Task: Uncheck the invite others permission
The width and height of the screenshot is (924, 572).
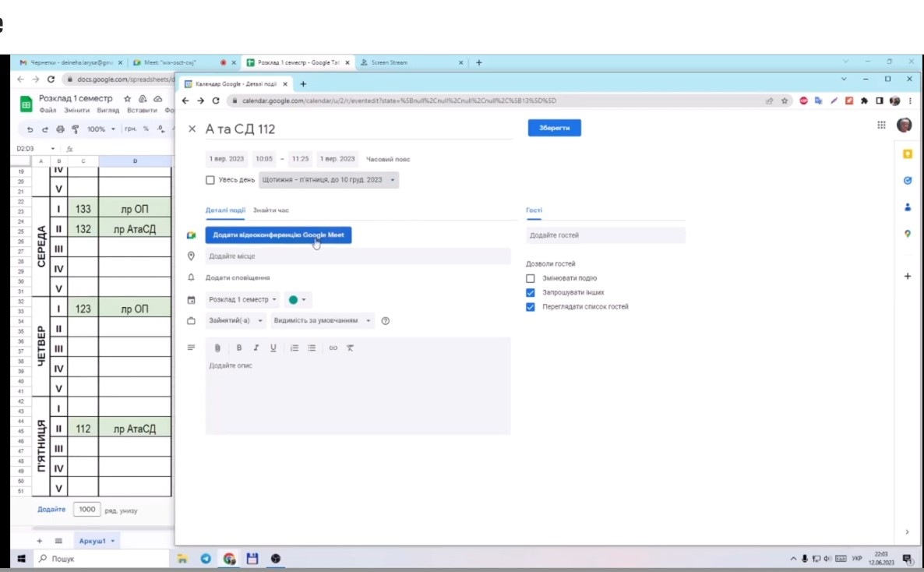Action: (531, 293)
